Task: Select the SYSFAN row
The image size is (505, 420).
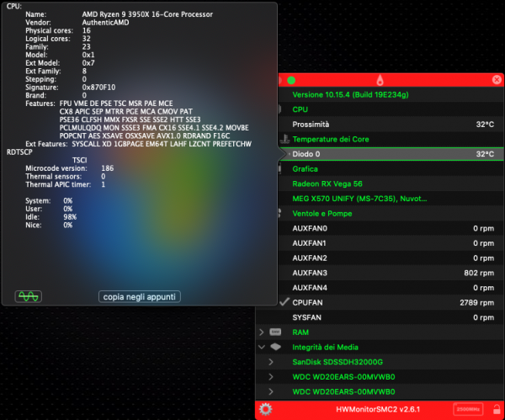Action: (x=380, y=317)
